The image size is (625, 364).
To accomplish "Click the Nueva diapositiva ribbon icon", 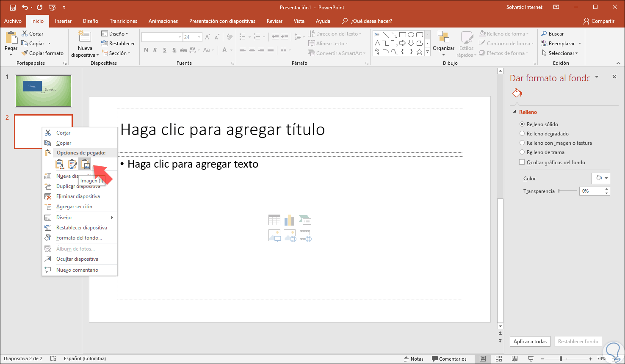I will point(85,37).
